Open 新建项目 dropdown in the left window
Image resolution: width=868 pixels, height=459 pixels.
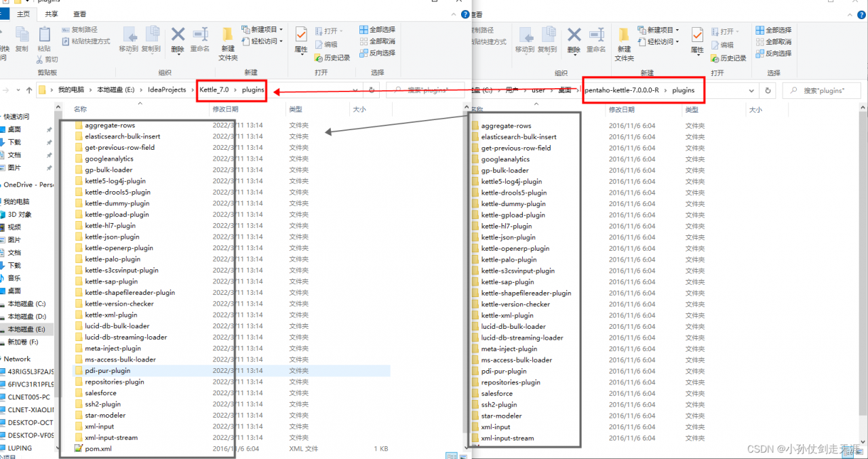click(x=262, y=30)
